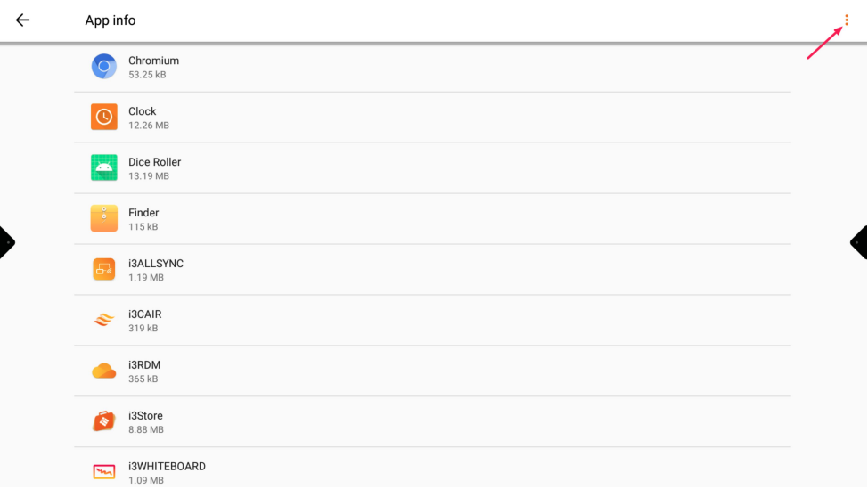
Task: Click the Chromium app icon
Action: point(104,67)
